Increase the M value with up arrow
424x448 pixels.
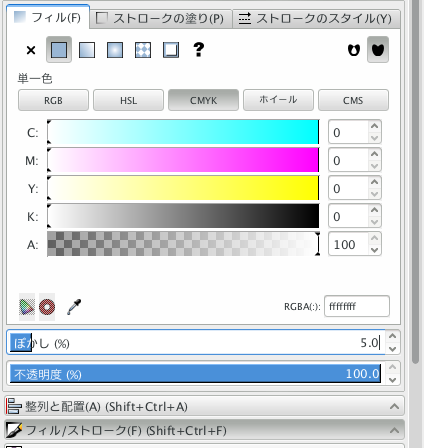(375, 154)
